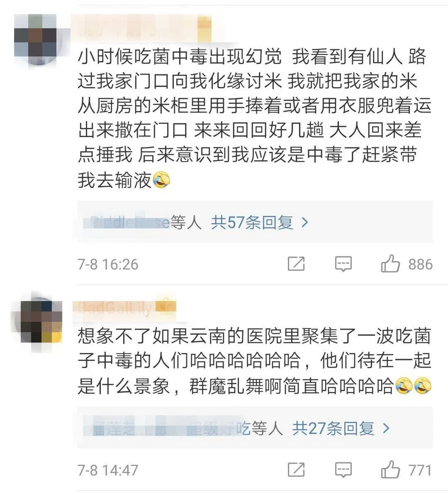The height and width of the screenshot is (495, 448).
Task: Select the comment text about 云南的医院
Action: pyautogui.click(x=254, y=361)
